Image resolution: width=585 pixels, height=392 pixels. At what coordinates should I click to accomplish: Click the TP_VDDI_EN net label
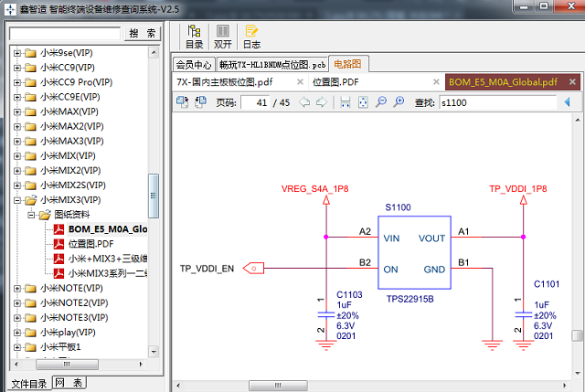tap(207, 269)
